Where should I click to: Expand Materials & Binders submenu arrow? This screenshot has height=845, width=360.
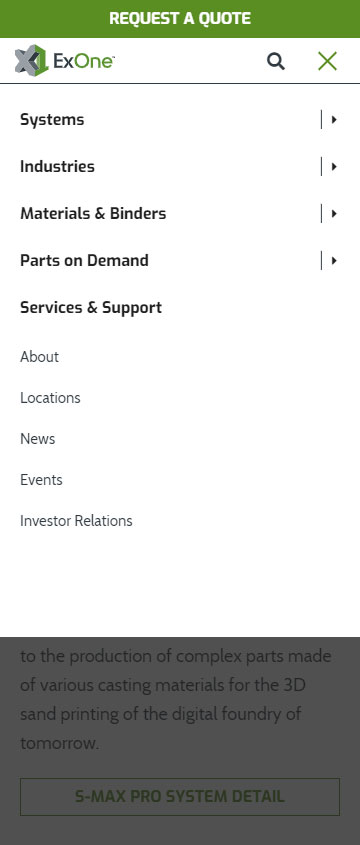334,213
